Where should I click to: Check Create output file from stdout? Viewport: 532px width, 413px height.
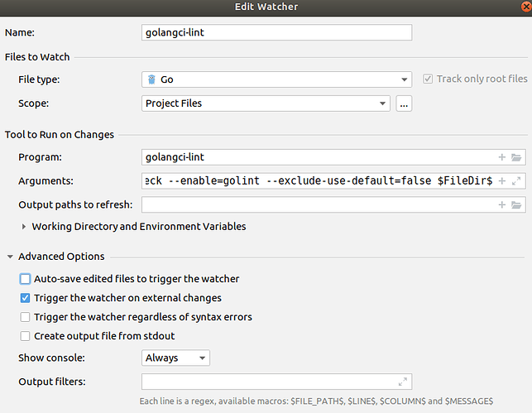25,336
